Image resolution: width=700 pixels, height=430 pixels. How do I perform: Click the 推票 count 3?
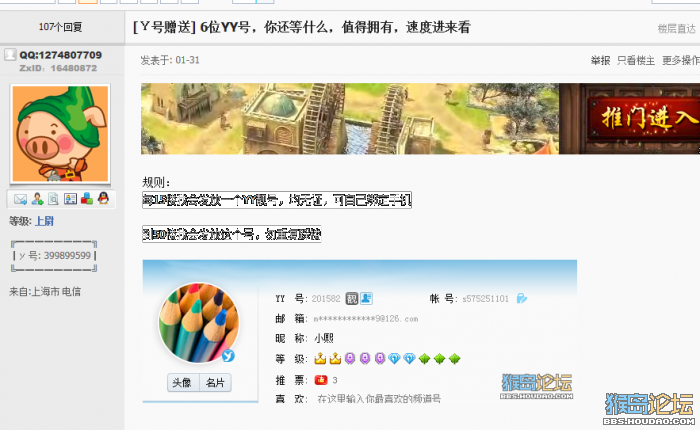pyautogui.click(x=335, y=380)
